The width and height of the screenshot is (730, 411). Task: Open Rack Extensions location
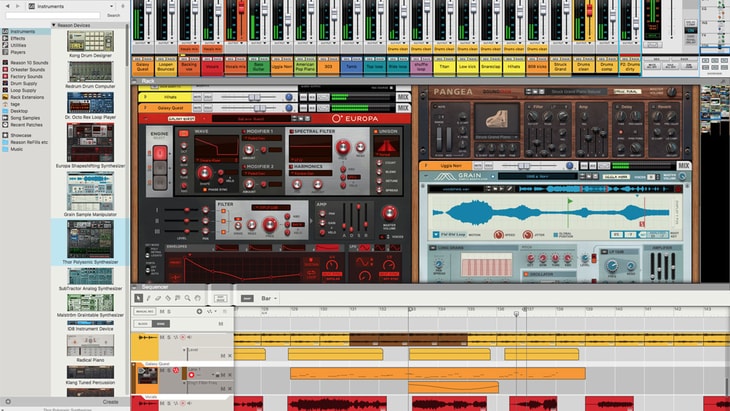tap(27, 97)
